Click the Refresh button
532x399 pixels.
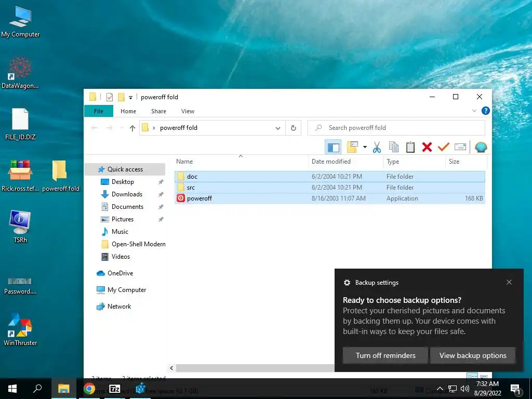click(x=294, y=128)
